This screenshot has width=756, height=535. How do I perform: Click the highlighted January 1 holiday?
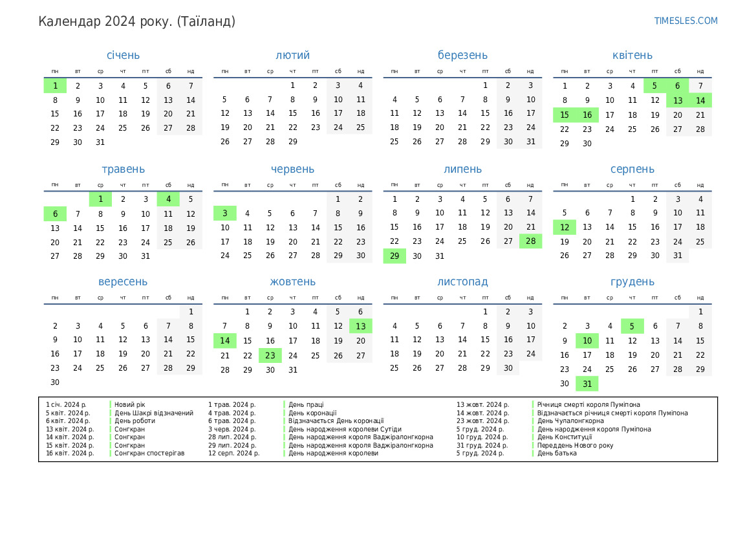pyautogui.click(x=55, y=85)
